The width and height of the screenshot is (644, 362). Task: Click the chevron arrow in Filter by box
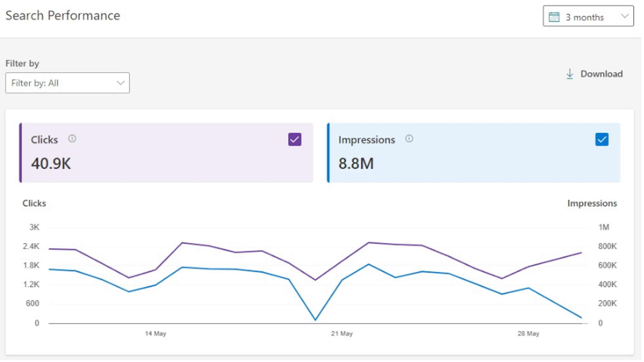(x=120, y=83)
